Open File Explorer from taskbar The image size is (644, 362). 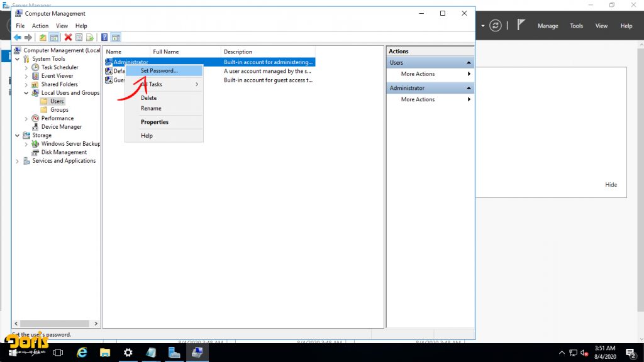(x=105, y=353)
